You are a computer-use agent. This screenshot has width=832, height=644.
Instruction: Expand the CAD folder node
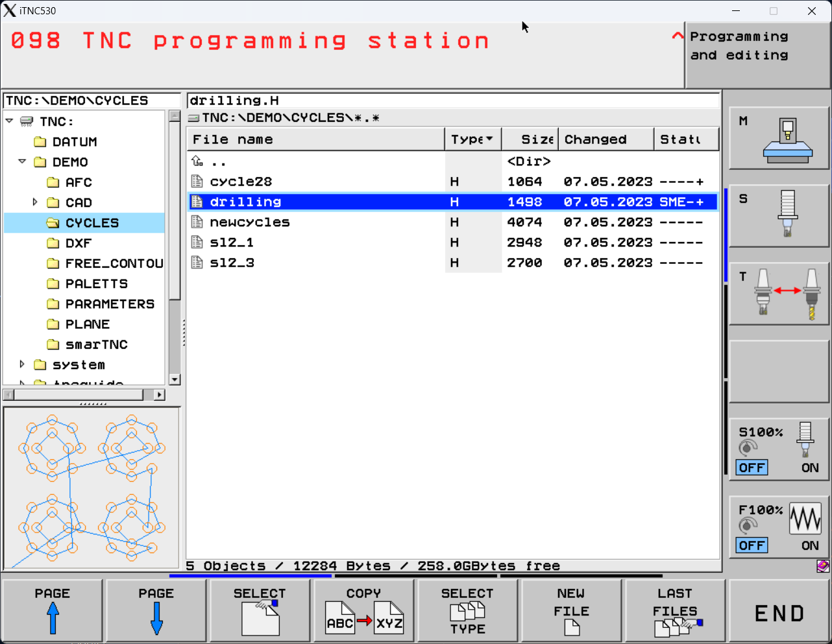click(35, 202)
